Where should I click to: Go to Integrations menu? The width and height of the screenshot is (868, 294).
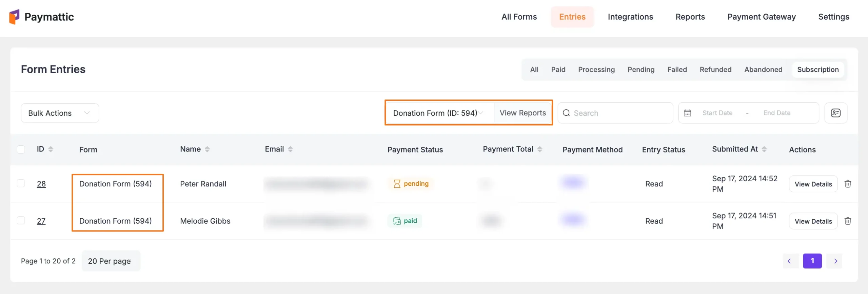[x=630, y=17]
